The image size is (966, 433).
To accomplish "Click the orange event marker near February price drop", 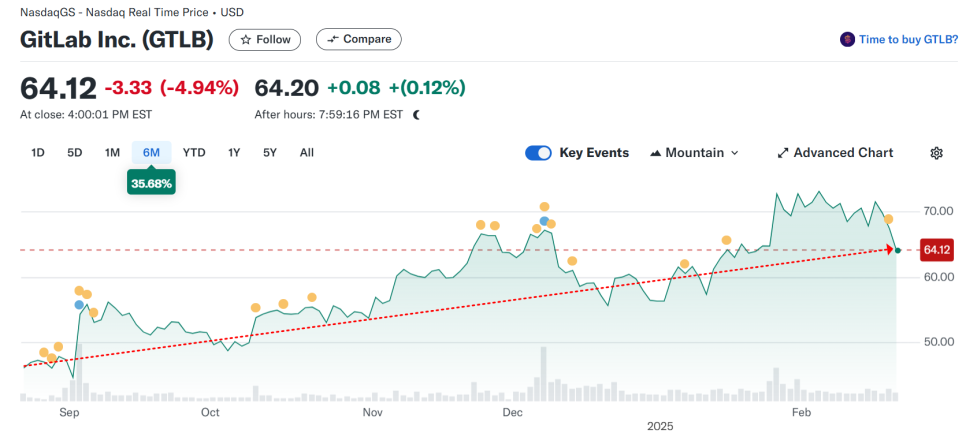I will (x=888, y=219).
